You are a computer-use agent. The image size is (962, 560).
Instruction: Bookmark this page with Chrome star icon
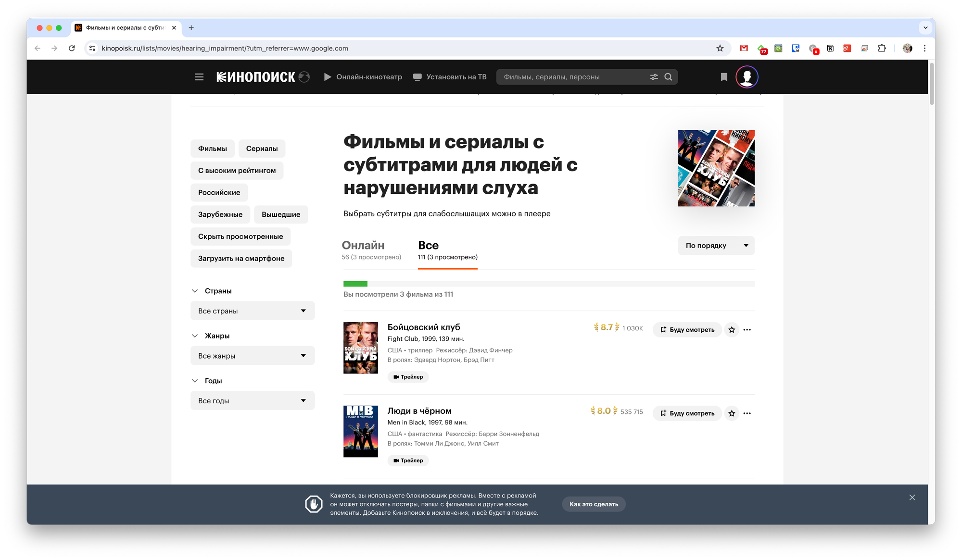click(720, 48)
